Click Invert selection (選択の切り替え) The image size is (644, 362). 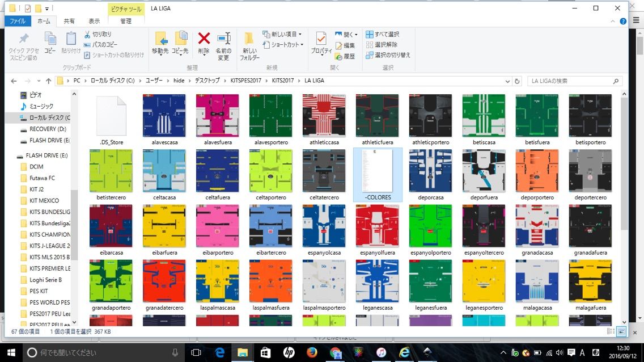coord(388,54)
